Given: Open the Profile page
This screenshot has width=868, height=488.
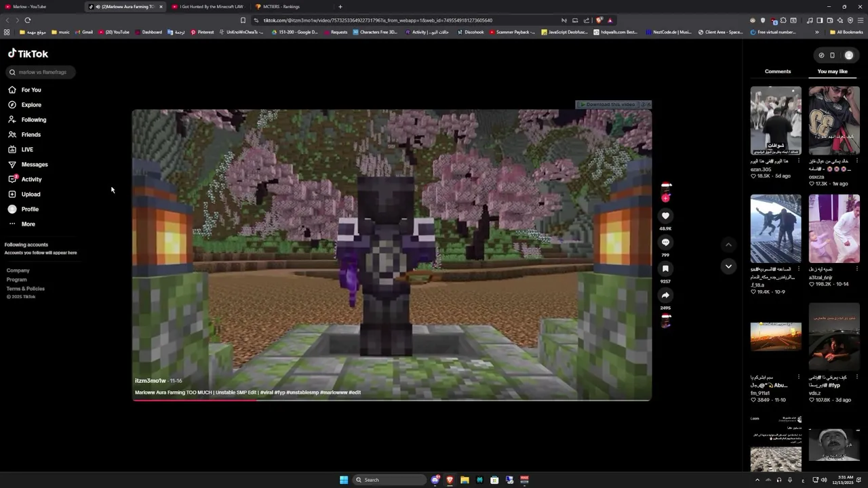Looking at the screenshot, I should coord(24,209).
